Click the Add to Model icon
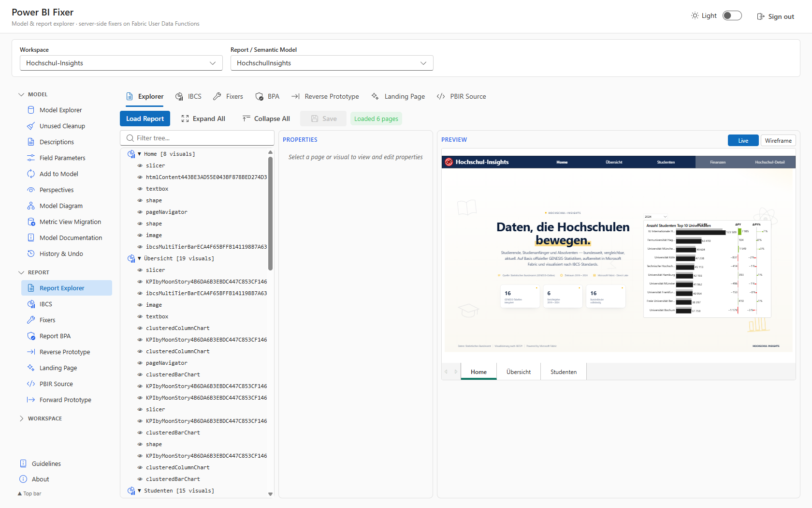This screenshot has width=812, height=508. (x=31, y=174)
